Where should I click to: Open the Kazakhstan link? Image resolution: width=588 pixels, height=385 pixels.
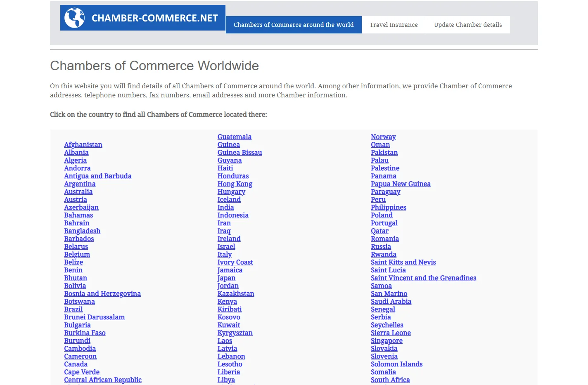[236, 293]
